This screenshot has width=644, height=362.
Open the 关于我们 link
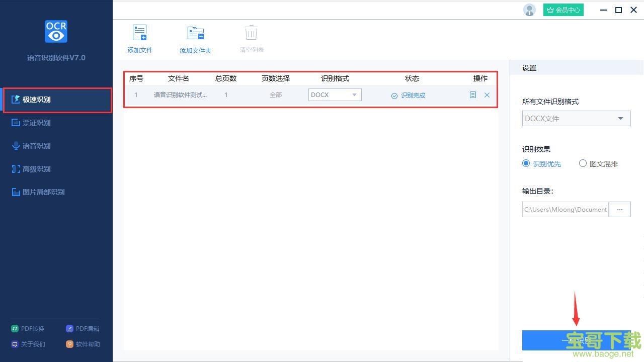click(x=33, y=344)
